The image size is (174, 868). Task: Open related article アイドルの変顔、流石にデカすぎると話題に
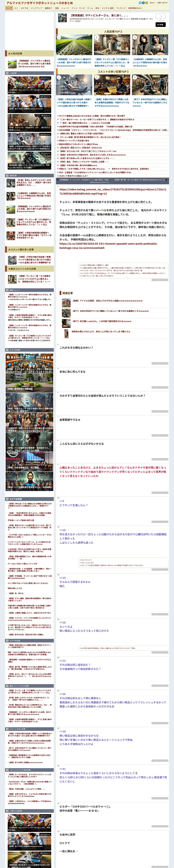[x=107, y=301]
